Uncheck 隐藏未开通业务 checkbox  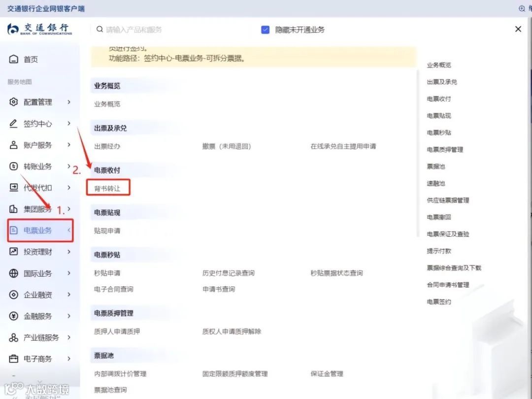(x=266, y=30)
